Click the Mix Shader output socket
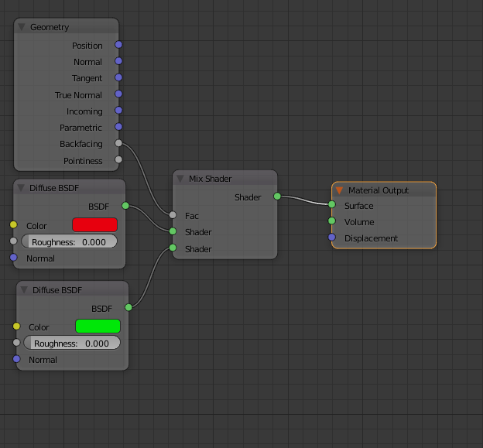This screenshot has height=448, width=483. coord(277,197)
